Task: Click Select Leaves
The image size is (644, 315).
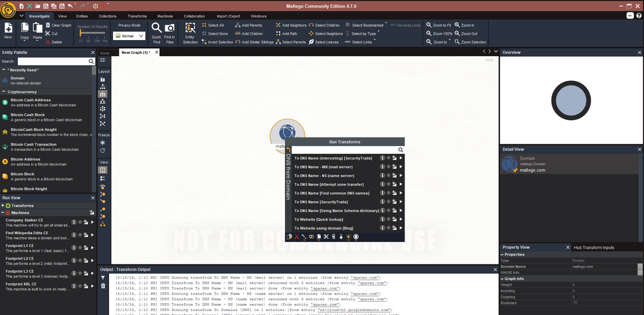Action: (x=324, y=42)
